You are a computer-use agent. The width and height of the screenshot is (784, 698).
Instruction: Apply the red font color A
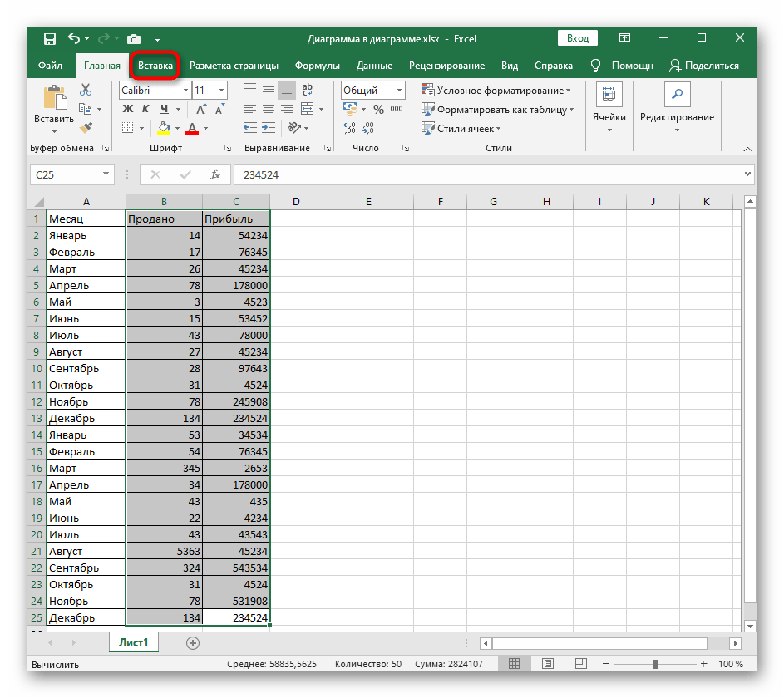[192, 129]
